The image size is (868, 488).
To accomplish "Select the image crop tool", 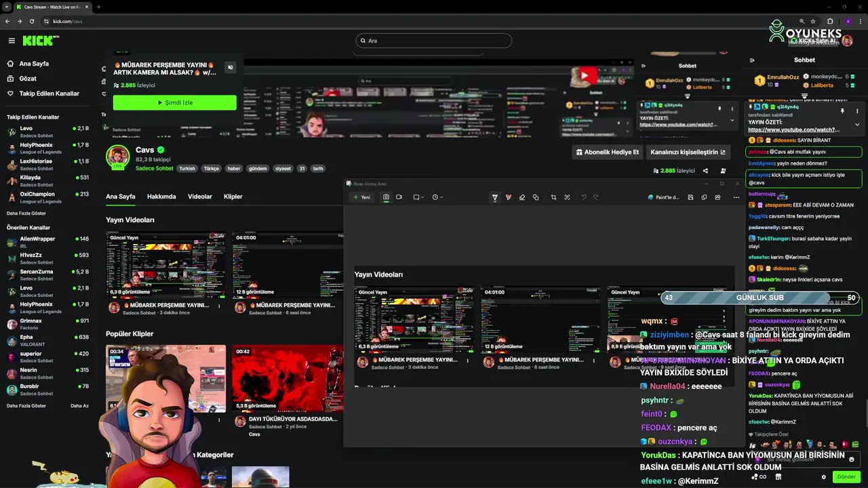I will click(x=553, y=197).
